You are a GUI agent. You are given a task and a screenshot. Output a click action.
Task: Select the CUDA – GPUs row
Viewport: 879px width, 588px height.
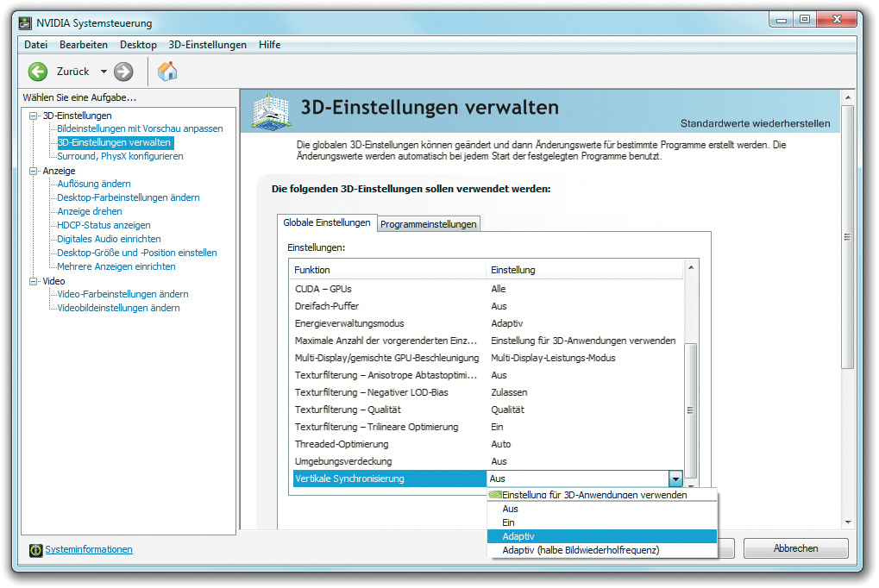click(487, 289)
